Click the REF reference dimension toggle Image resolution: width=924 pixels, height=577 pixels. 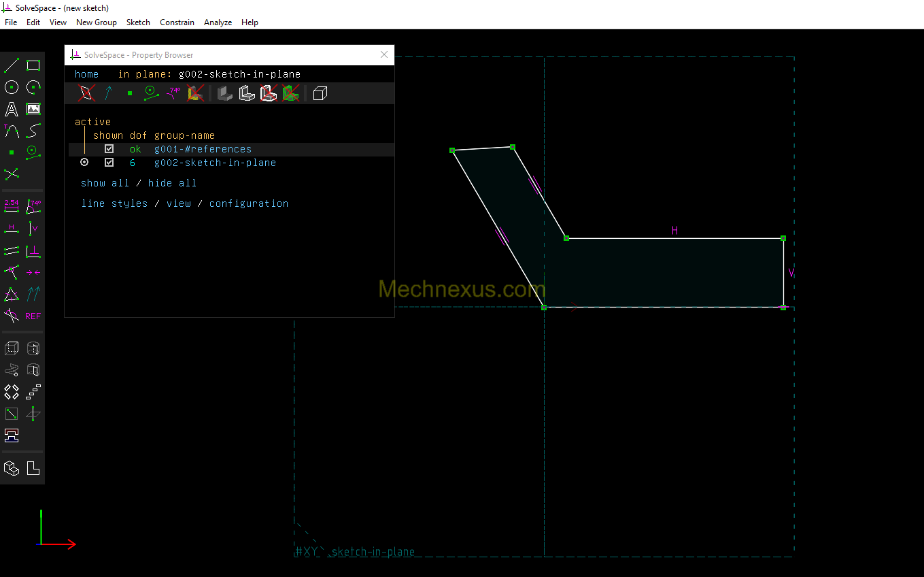click(x=33, y=316)
